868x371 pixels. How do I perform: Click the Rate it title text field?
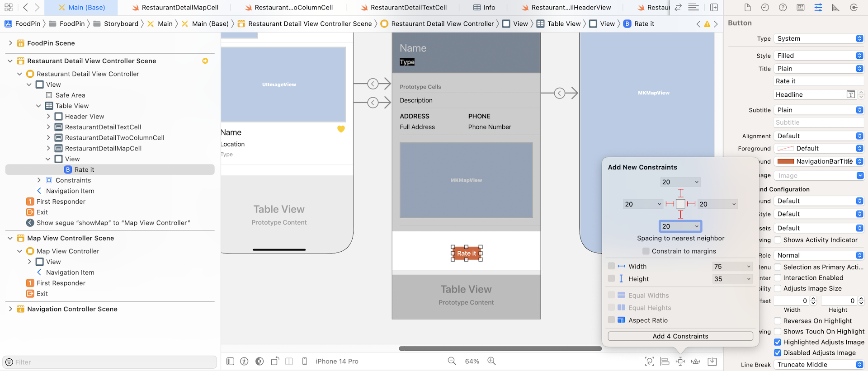pos(819,81)
